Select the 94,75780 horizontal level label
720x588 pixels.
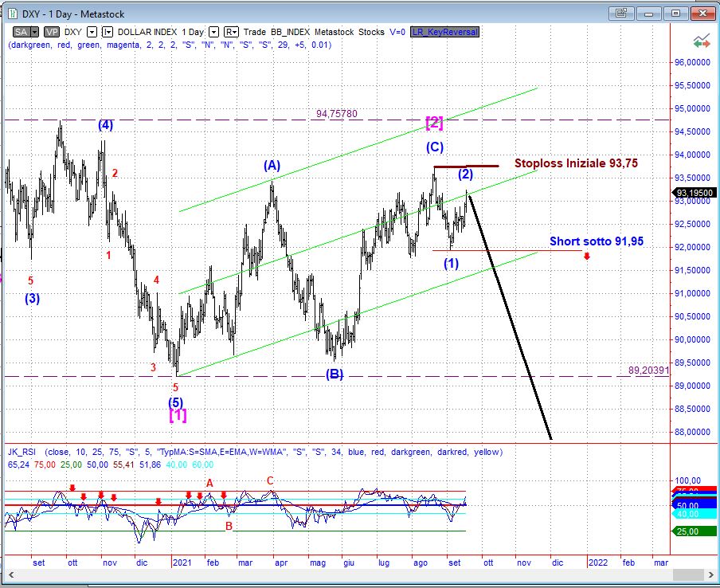tap(336, 114)
